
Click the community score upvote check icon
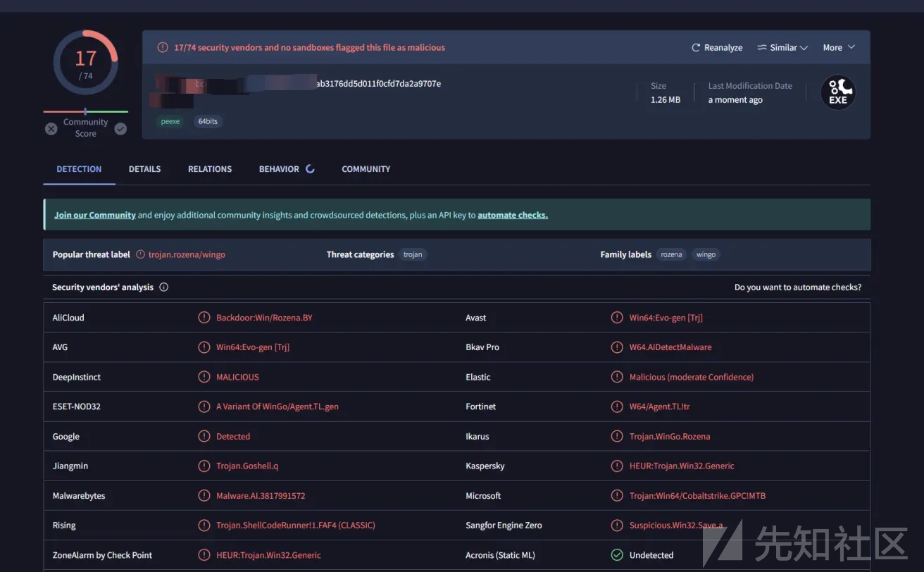(120, 128)
